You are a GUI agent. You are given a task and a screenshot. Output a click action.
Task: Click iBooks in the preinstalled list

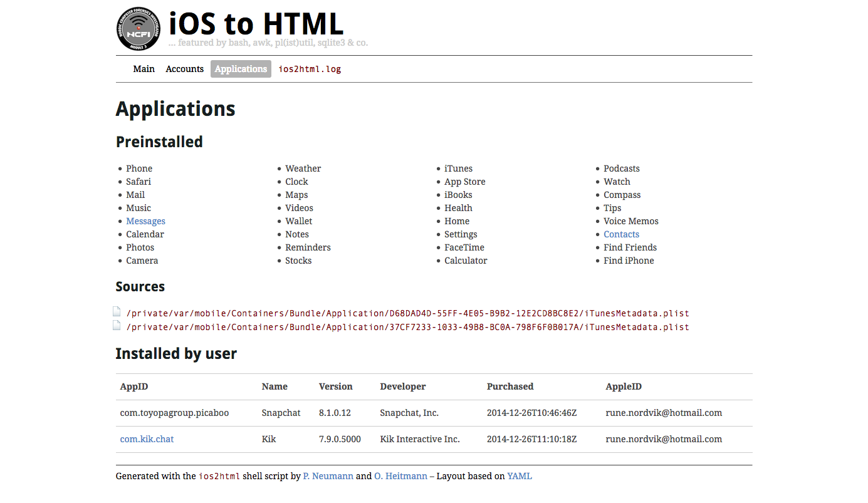tap(459, 195)
